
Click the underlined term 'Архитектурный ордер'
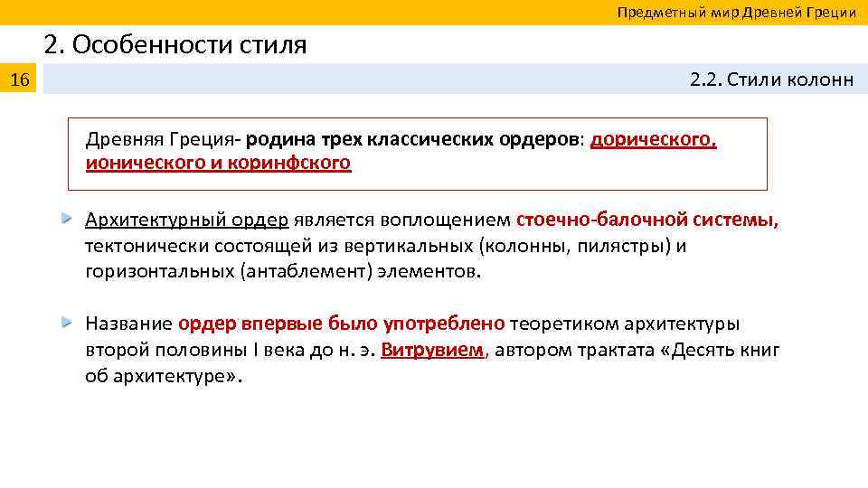pos(186,220)
